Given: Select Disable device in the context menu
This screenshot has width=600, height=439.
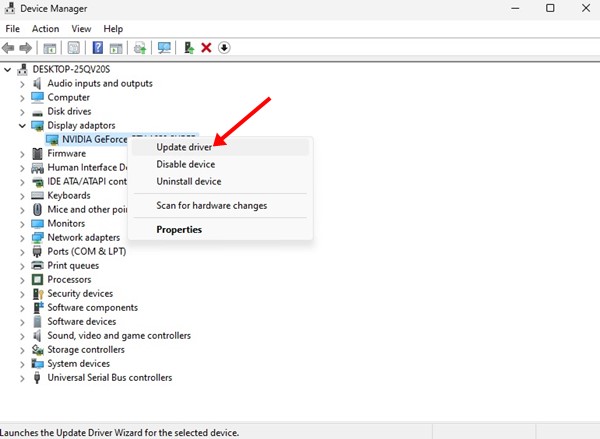Looking at the screenshot, I should 185,164.
